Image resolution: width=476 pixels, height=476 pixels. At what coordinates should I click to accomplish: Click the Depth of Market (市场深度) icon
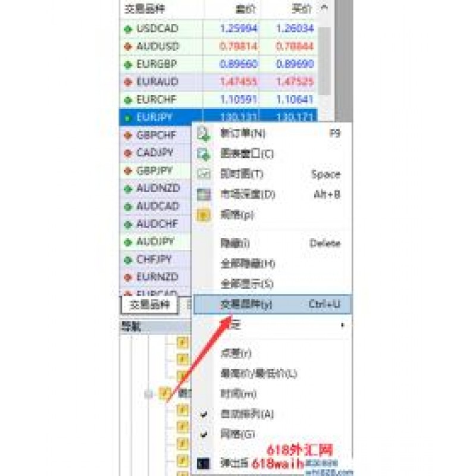[x=203, y=195]
